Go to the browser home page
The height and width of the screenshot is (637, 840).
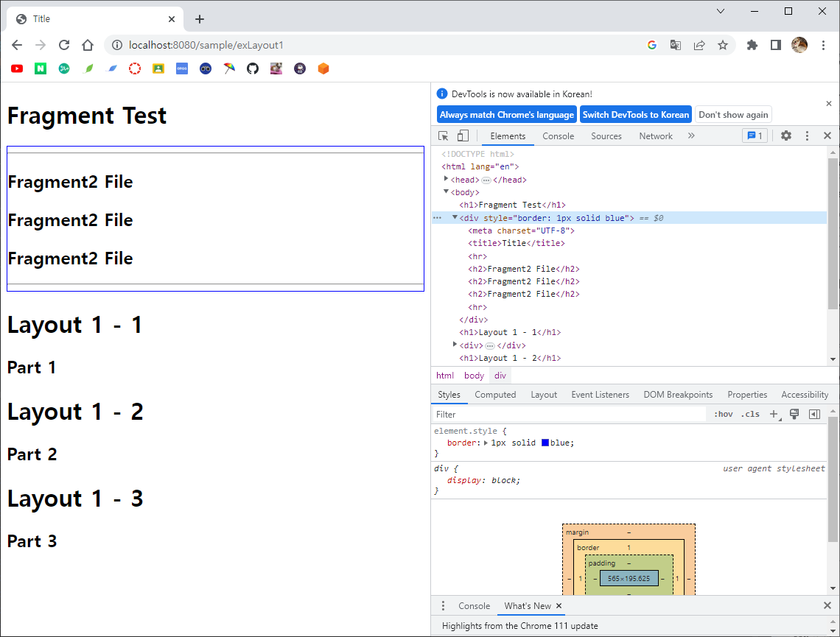[x=88, y=45]
